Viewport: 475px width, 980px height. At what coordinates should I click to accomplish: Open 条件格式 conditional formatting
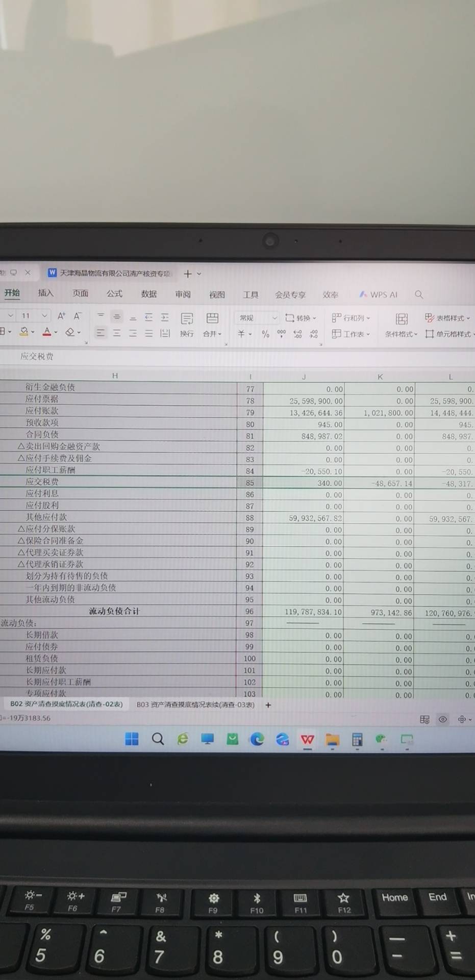coord(402,326)
